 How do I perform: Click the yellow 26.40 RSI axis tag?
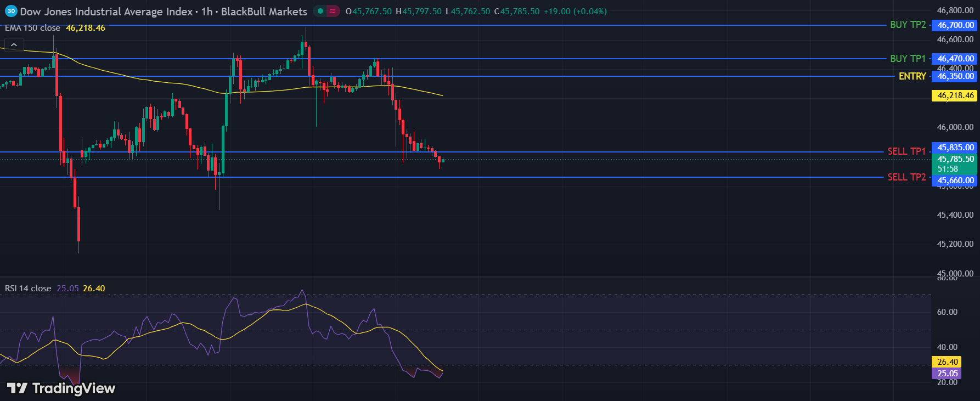[x=947, y=362]
